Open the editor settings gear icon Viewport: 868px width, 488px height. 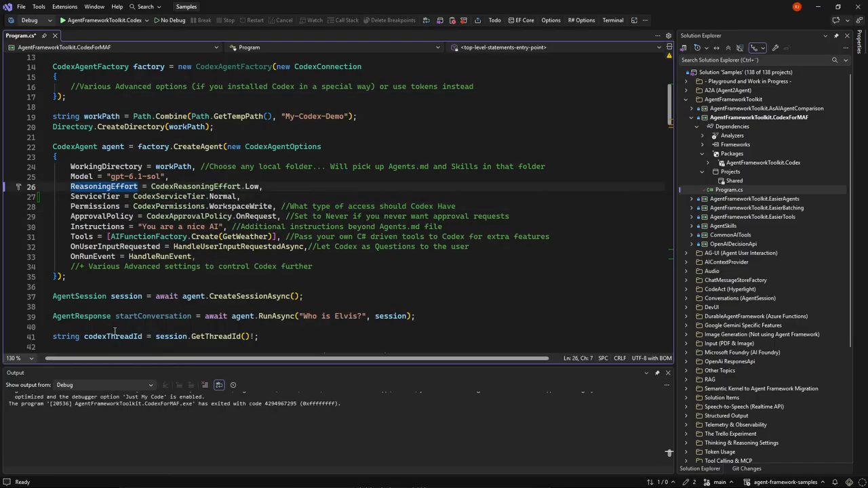coord(669,36)
